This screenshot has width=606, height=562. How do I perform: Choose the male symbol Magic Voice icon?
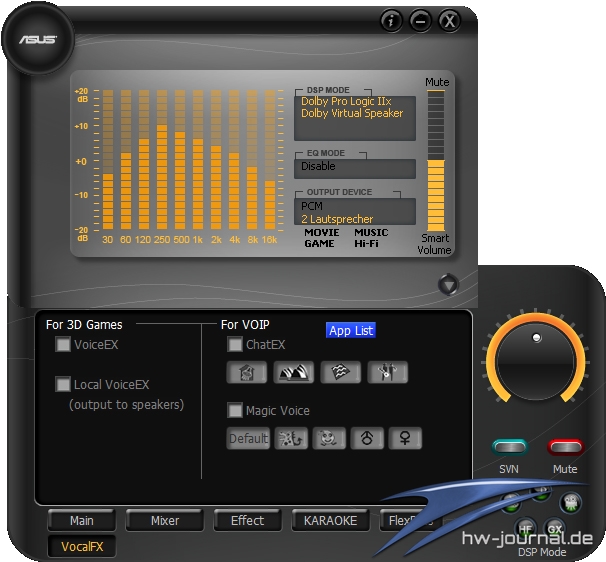tap(367, 438)
